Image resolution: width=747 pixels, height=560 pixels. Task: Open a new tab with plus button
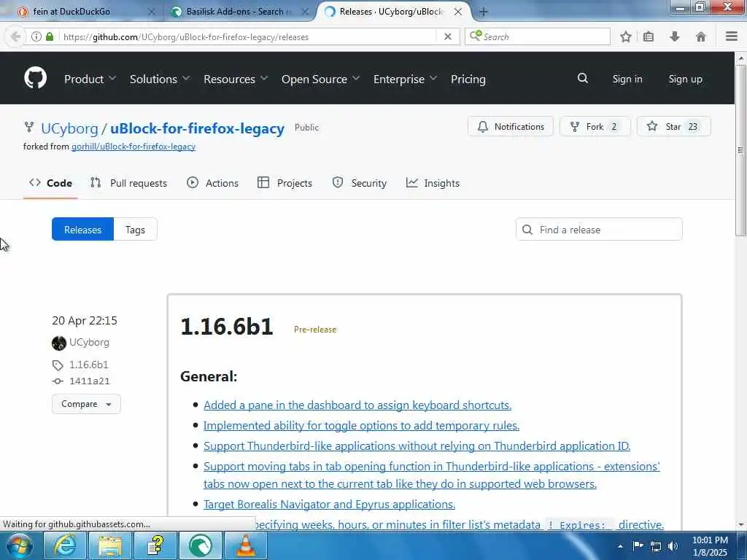(483, 12)
